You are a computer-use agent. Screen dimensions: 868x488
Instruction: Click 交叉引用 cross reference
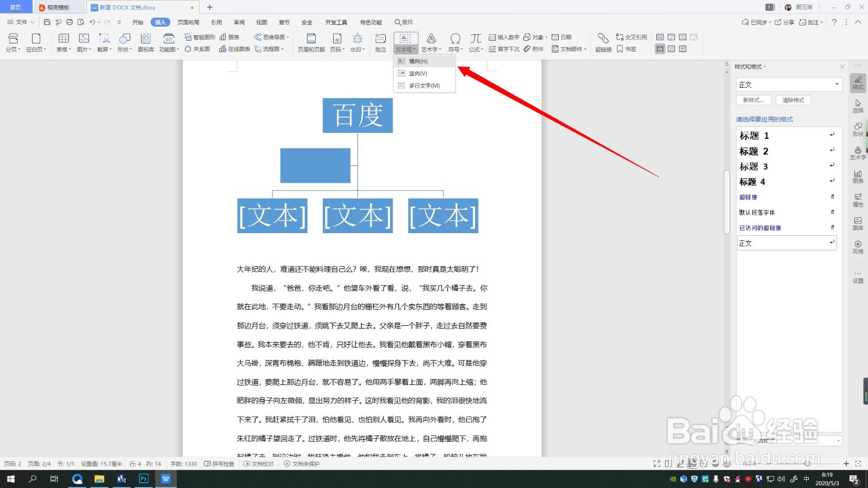click(631, 37)
